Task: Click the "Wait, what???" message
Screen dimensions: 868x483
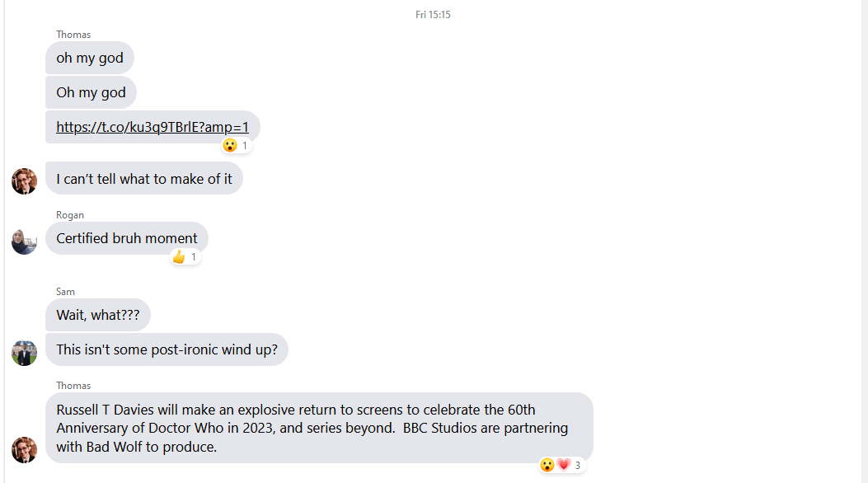Action: 98,315
